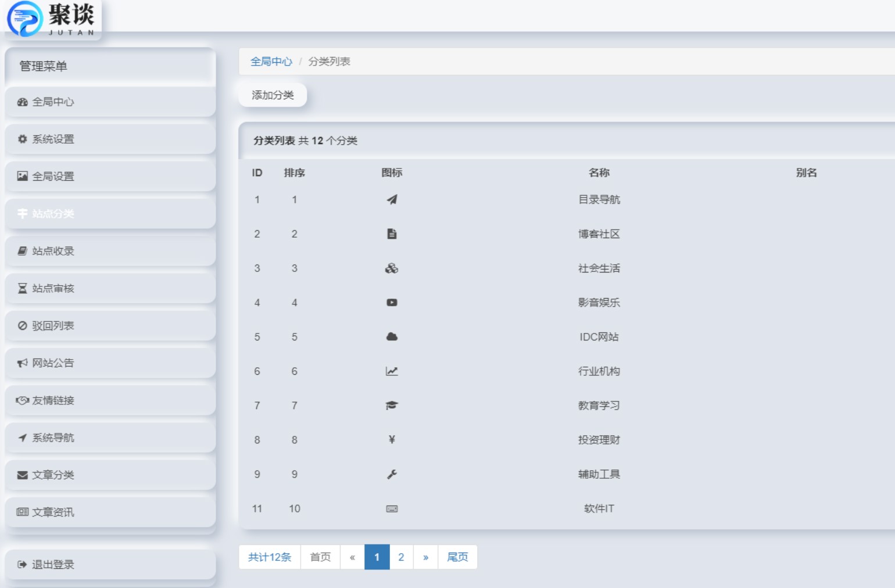Click the chart icon next to 行业机构
This screenshot has width=895, height=588.
click(x=392, y=371)
